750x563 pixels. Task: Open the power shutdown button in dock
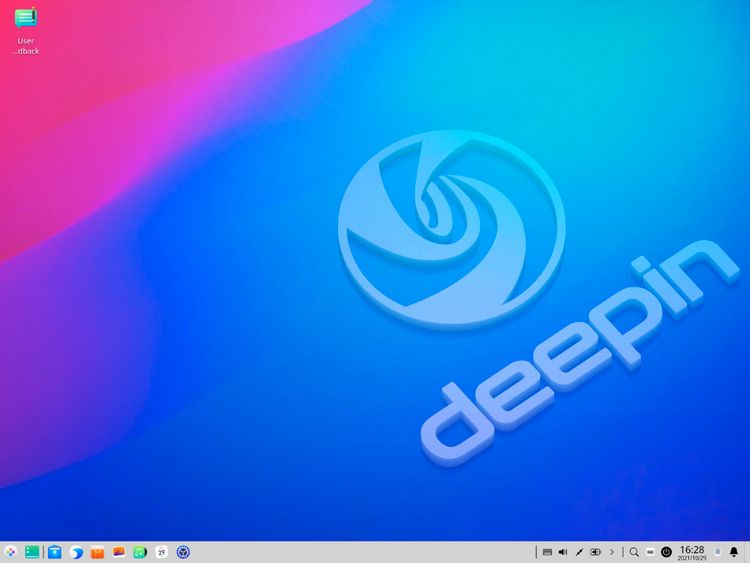pos(666,552)
